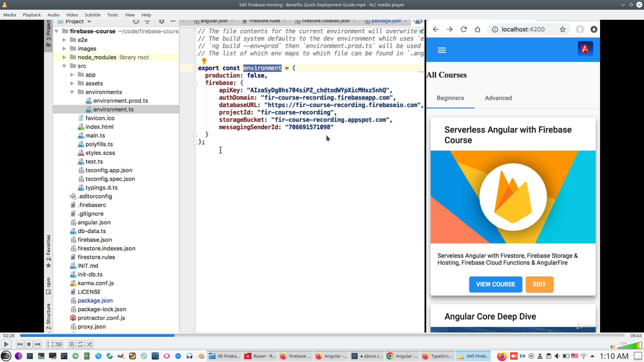644x362 pixels.
Task: Open the Playback menu
Action: pyautogui.click(x=32, y=15)
